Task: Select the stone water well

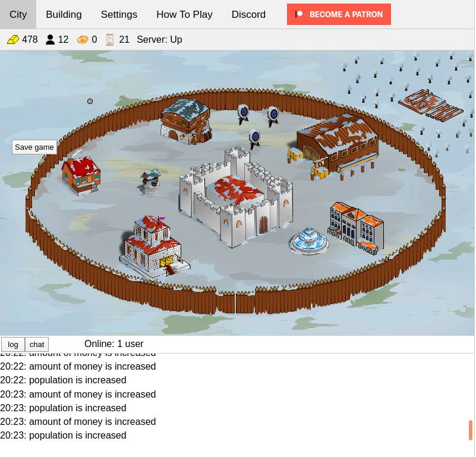Action: [x=150, y=183]
